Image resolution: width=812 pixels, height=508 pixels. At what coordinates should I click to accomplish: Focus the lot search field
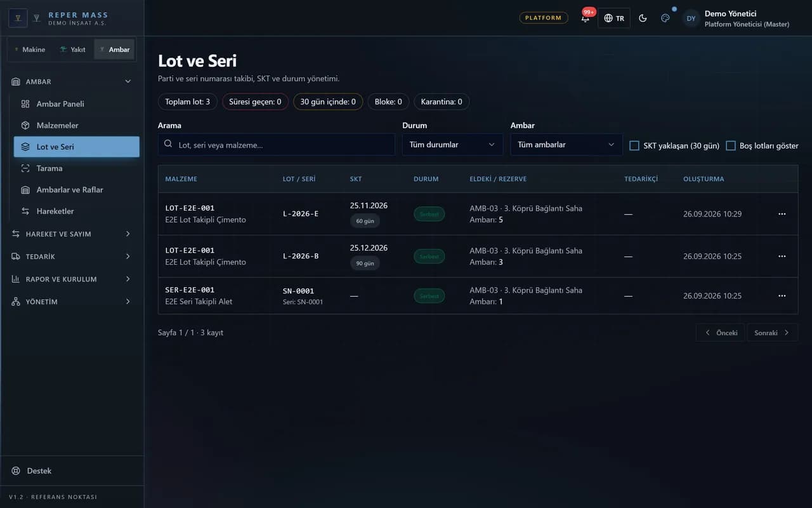point(277,145)
